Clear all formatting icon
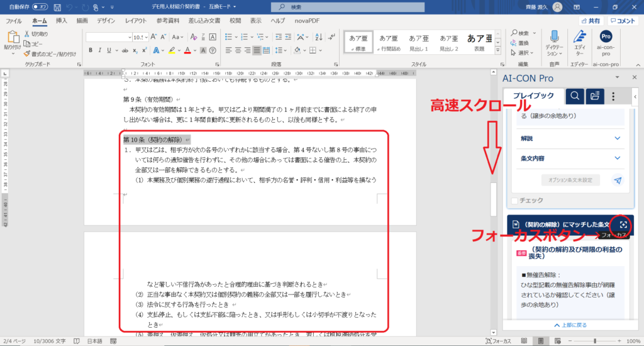Image resolution: width=644 pixels, height=346 pixels. (194, 37)
